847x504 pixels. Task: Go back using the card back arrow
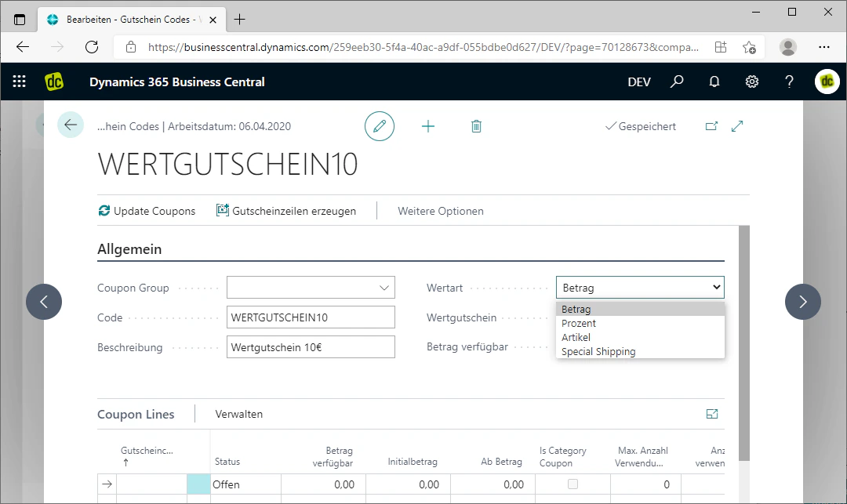click(71, 125)
